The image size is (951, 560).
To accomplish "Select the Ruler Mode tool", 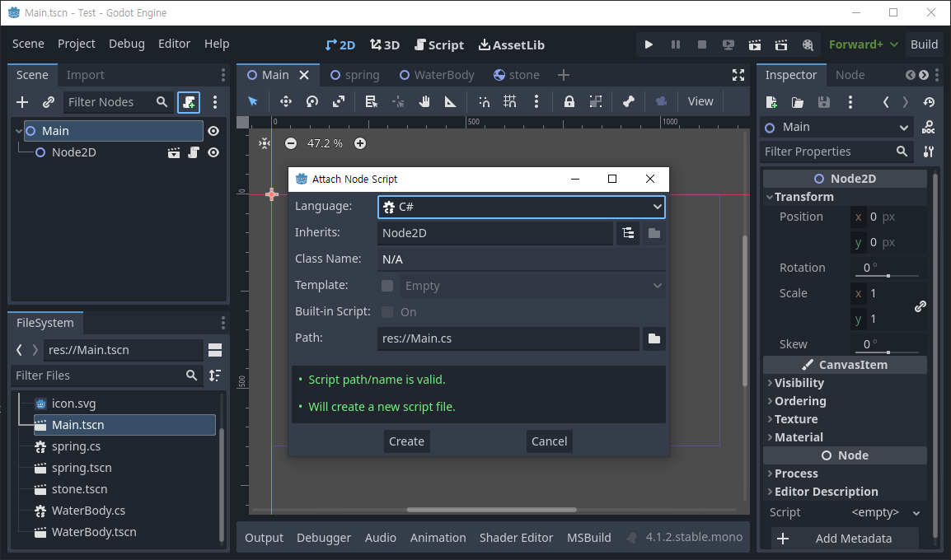I will point(451,101).
